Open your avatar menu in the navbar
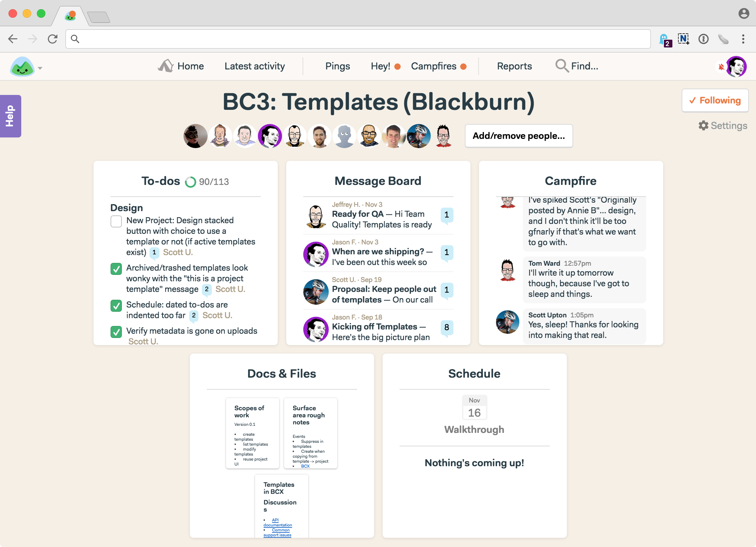The height and width of the screenshot is (547, 756). coord(737,67)
